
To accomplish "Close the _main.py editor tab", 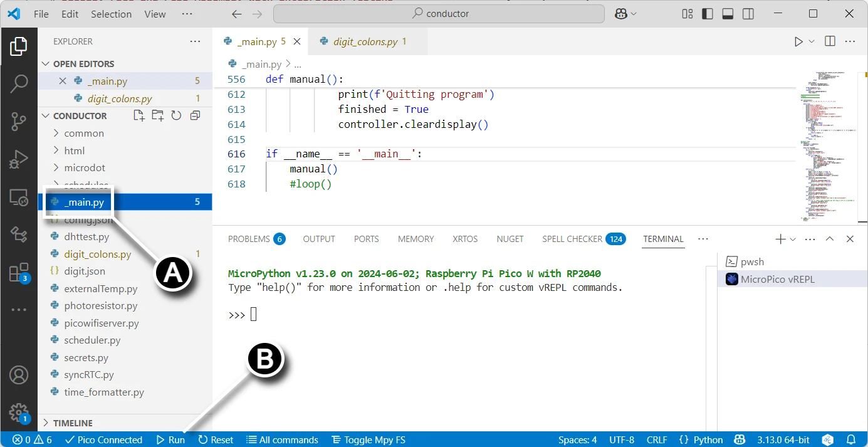I will [x=297, y=41].
